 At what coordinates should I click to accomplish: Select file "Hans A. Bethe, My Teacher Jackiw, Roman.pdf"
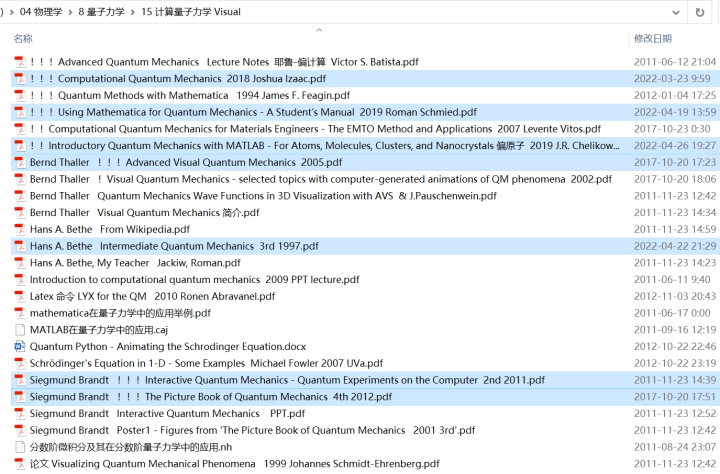pos(135,263)
